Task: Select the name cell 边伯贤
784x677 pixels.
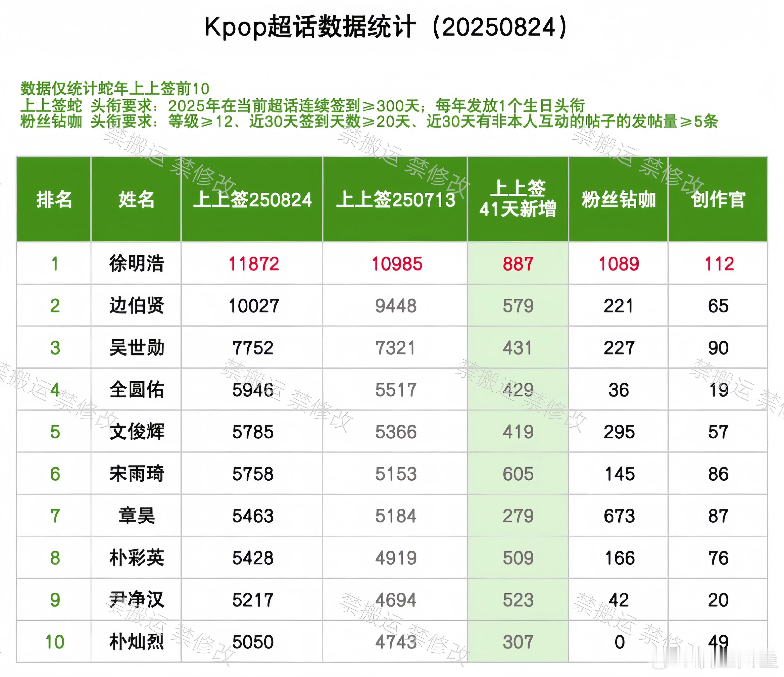Action: point(137,305)
